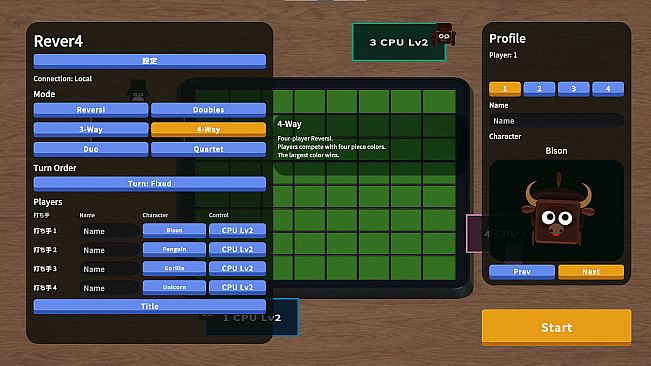The height and width of the screenshot is (366, 651).
Task: Switch mode to 3-Way
Action: [91, 129]
